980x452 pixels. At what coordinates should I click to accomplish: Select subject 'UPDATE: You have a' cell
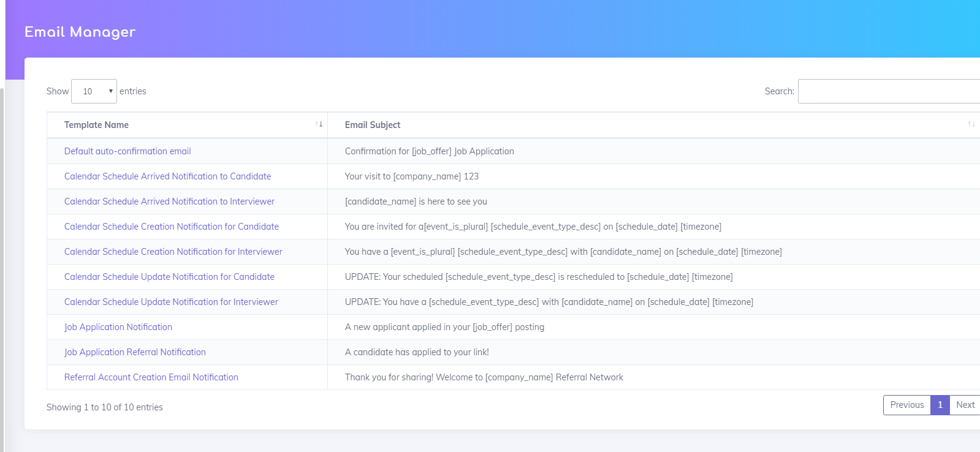point(654,302)
